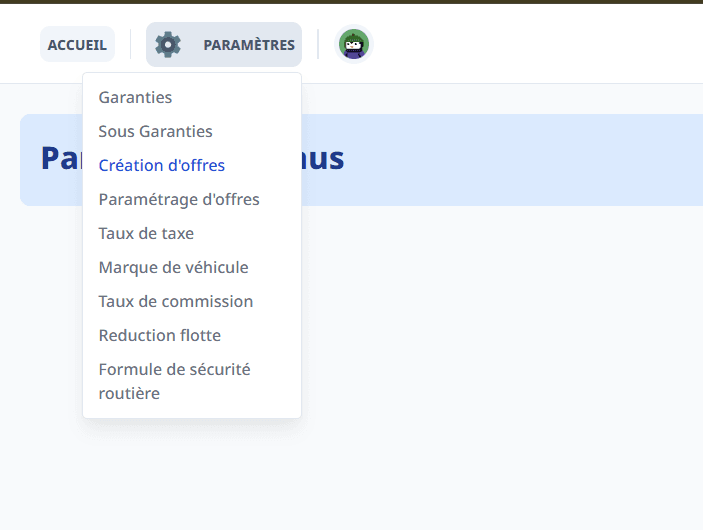Image resolution: width=703 pixels, height=530 pixels.
Task: Click the divider between PARAMÈTRES and the avatar
Action: tap(318, 44)
